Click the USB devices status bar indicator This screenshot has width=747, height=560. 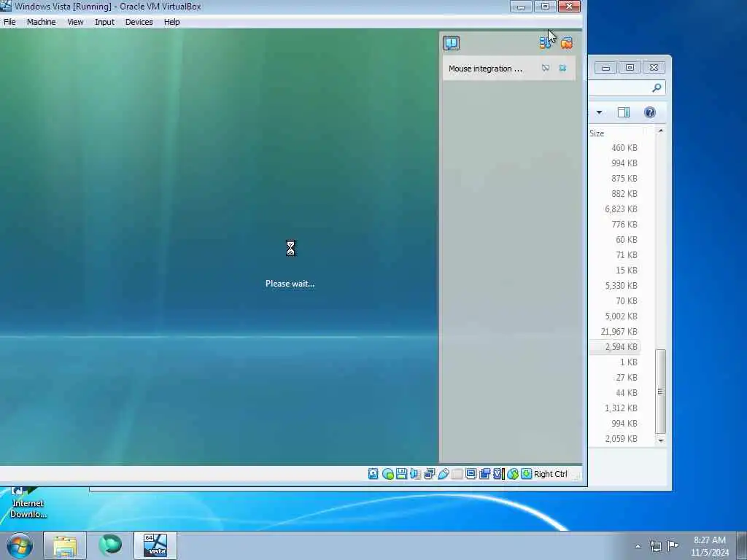[443, 474]
